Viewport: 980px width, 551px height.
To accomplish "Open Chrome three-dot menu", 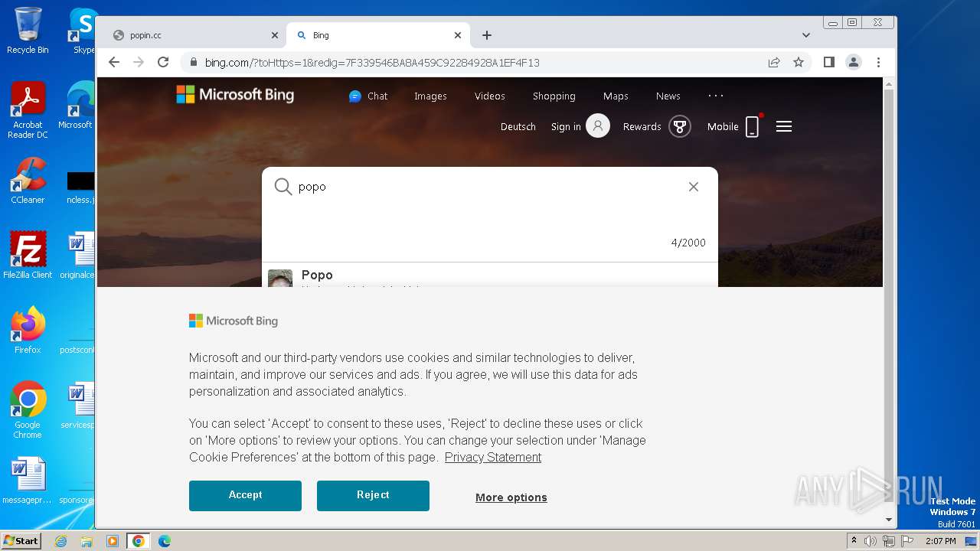I will pyautogui.click(x=878, y=63).
